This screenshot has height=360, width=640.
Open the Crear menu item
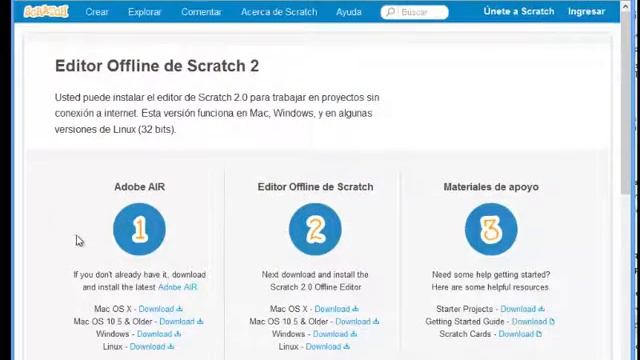point(97,12)
